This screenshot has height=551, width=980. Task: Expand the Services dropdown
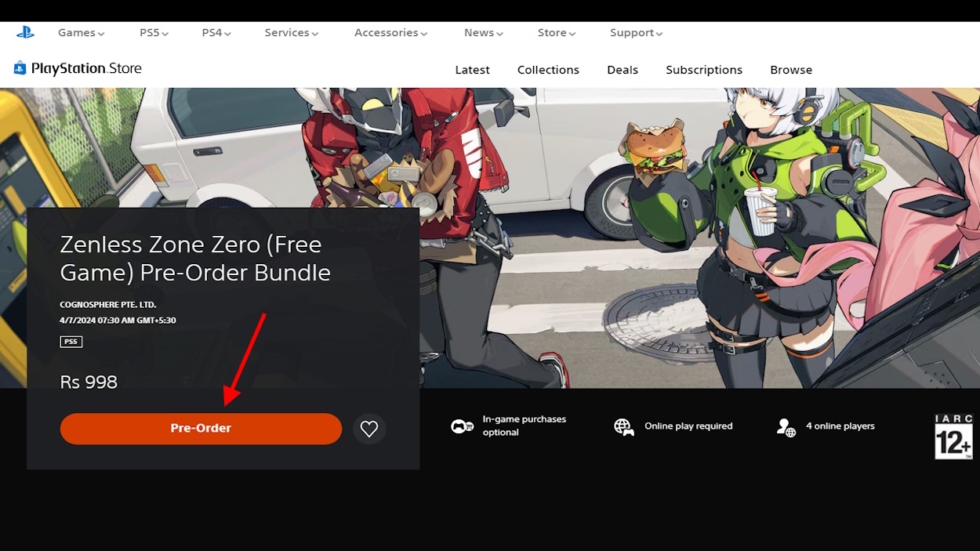click(x=290, y=32)
